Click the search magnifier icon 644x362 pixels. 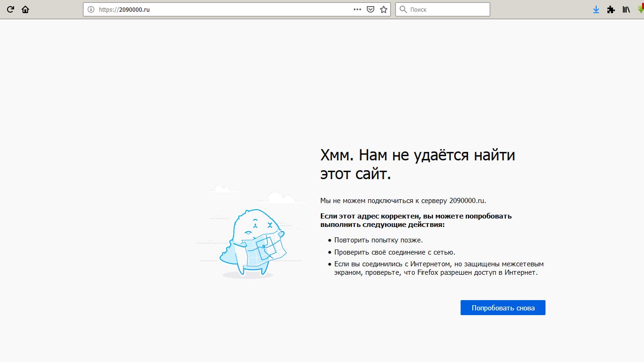(403, 9)
